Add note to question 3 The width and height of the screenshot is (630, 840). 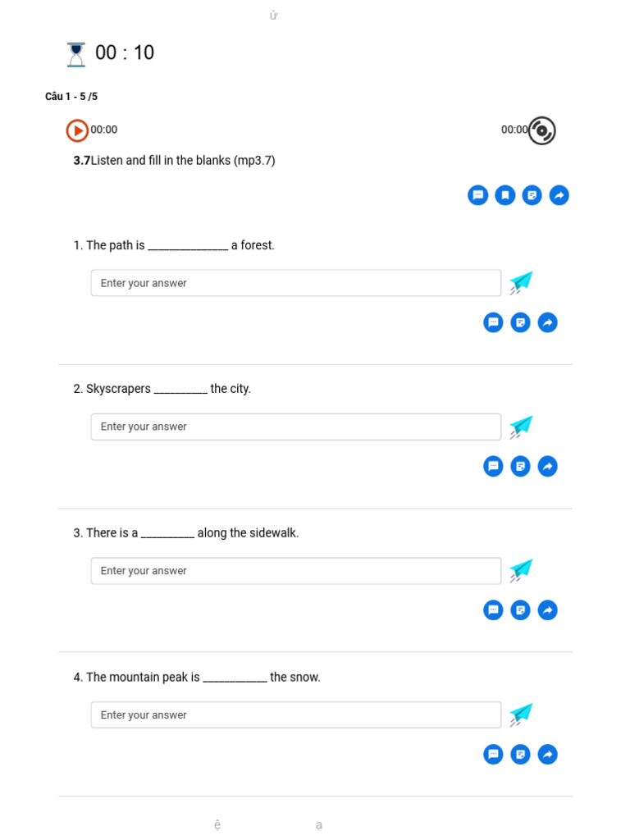(x=520, y=610)
